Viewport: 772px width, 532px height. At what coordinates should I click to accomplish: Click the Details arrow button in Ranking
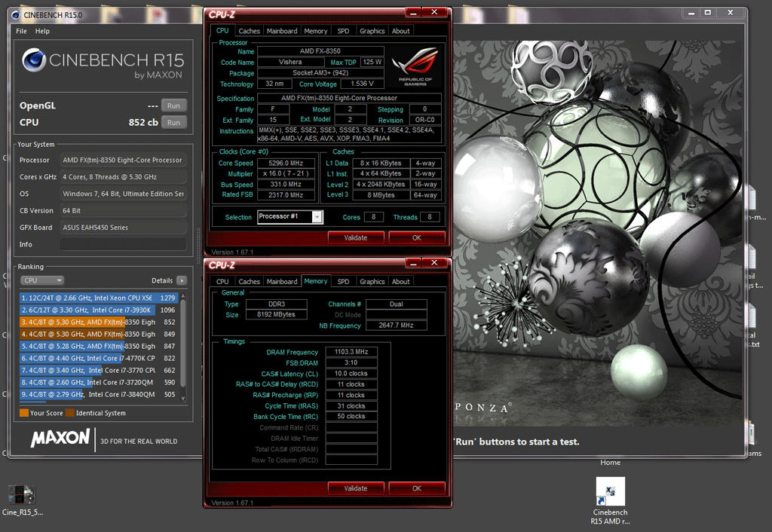click(182, 280)
